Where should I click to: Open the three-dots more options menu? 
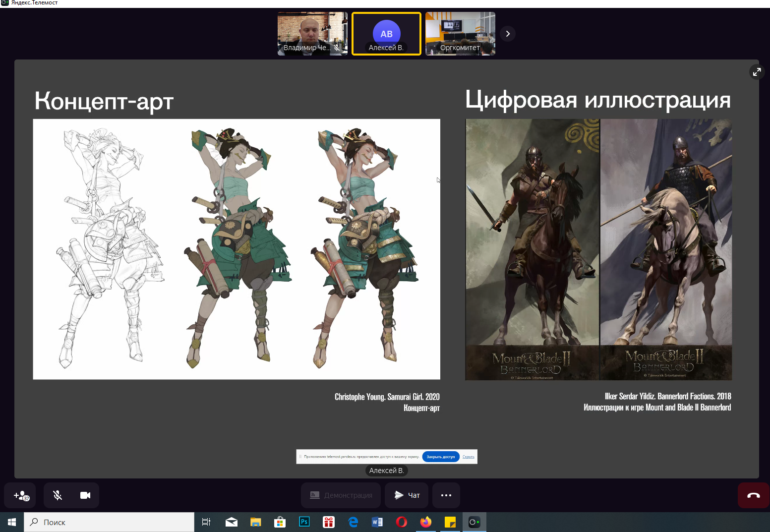coord(446,495)
